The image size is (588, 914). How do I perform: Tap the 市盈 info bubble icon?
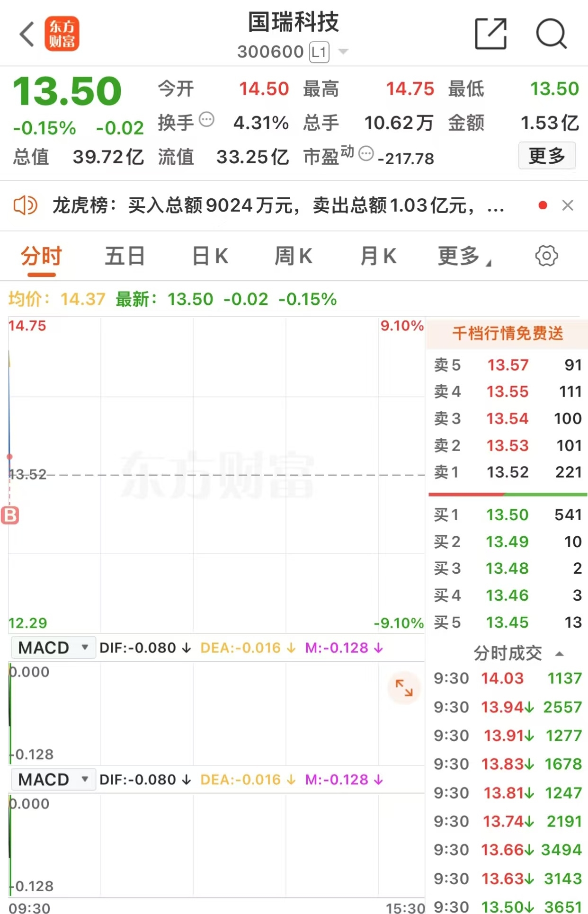pyautogui.click(x=366, y=153)
